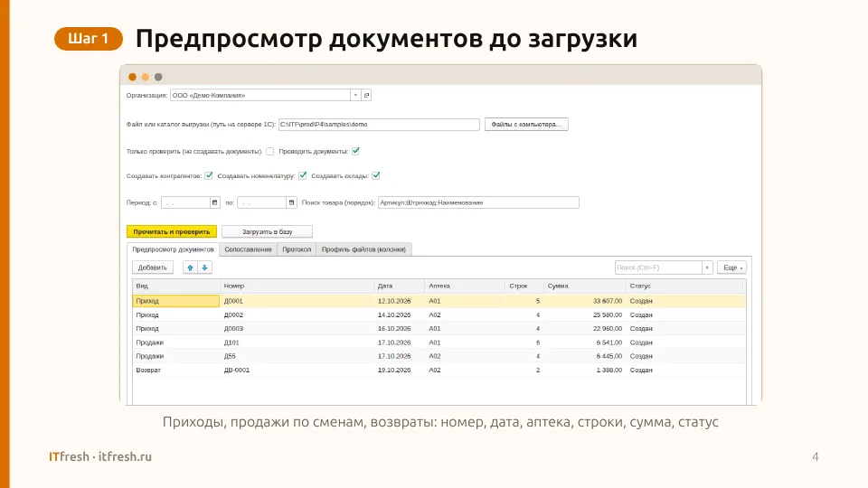The width and height of the screenshot is (868, 488).
Task: Click the «Файлы с компьютера...» button
Action: (526, 125)
